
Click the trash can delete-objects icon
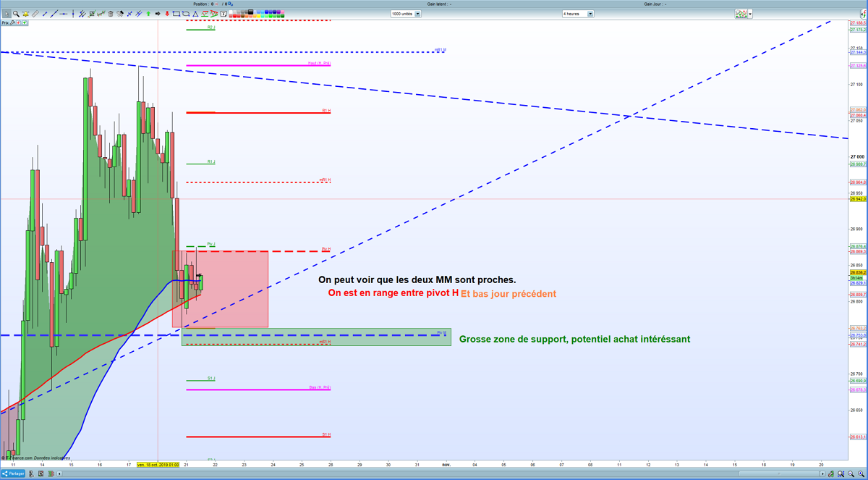pos(110,14)
